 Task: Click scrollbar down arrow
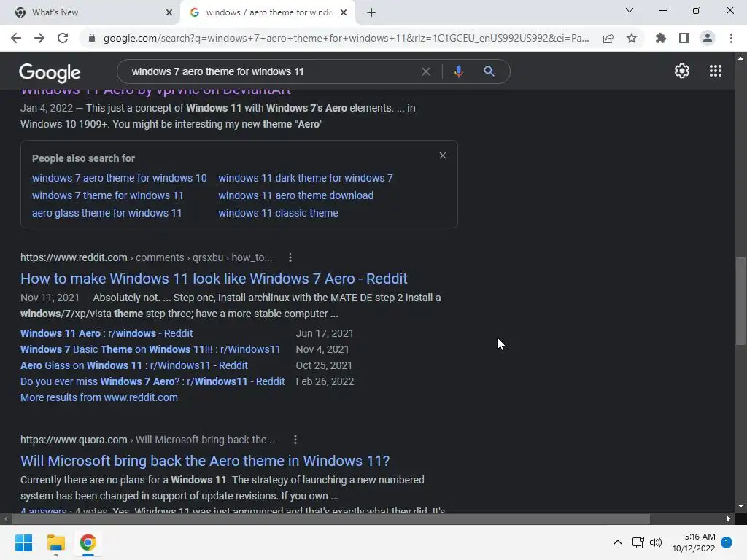(740, 506)
